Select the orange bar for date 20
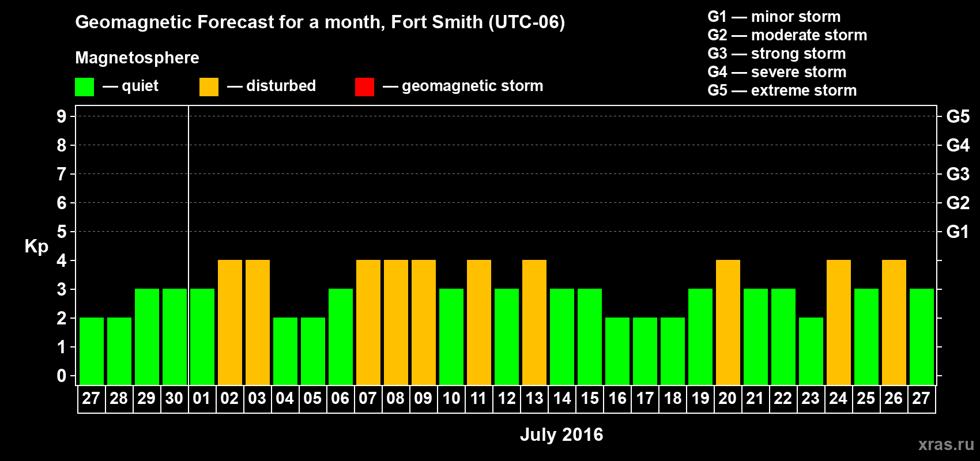980x461 pixels. (x=728, y=322)
